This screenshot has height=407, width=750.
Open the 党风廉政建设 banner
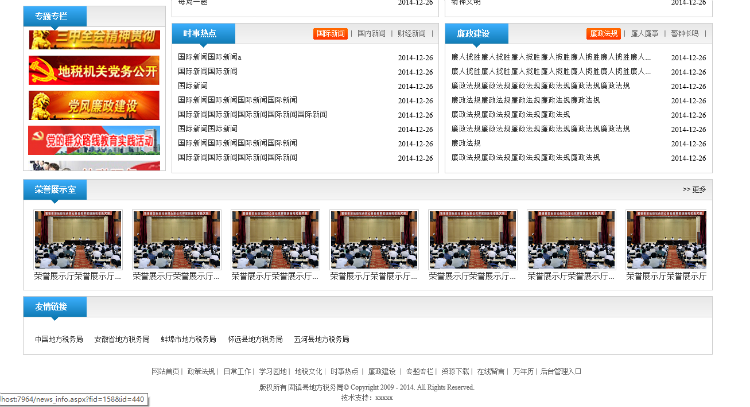click(x=94, y=105)
